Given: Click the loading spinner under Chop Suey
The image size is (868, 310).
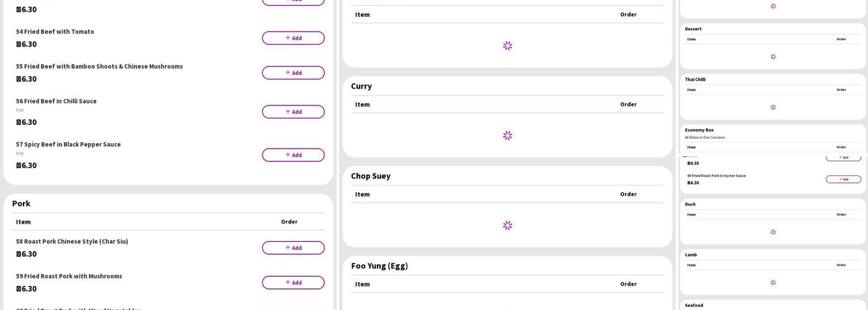Looking at the screenshot, I should pos(507,226).
